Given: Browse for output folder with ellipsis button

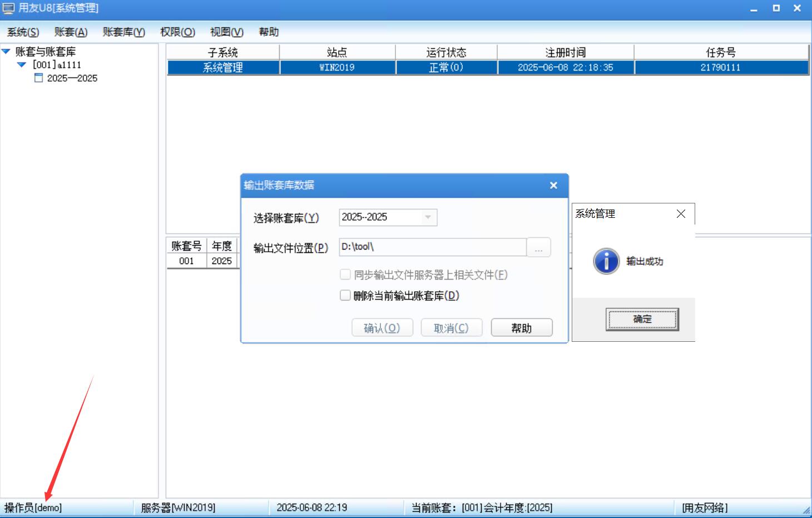Looking at the screenshot, I should coord(539,247).
